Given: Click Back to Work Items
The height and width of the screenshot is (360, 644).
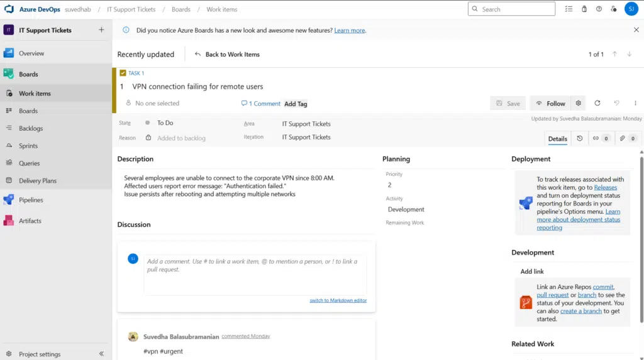Looking at the screenshot, I should tap(227, 54).
